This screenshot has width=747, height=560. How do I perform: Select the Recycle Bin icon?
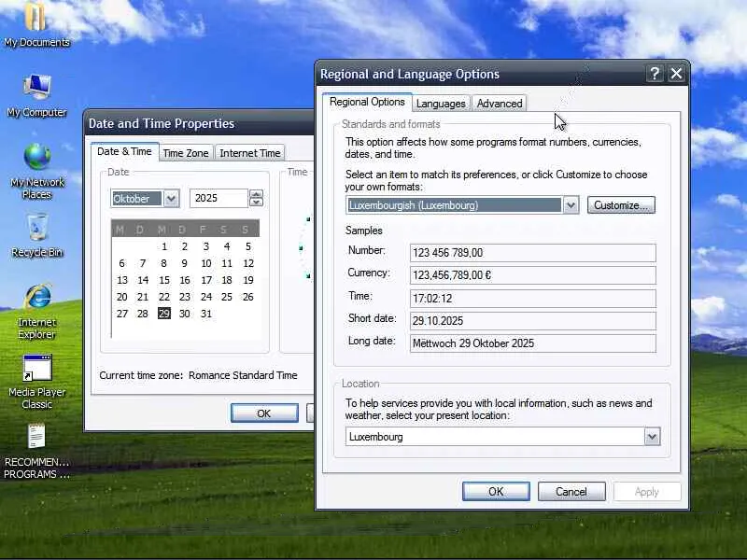[x=36, y=236]
